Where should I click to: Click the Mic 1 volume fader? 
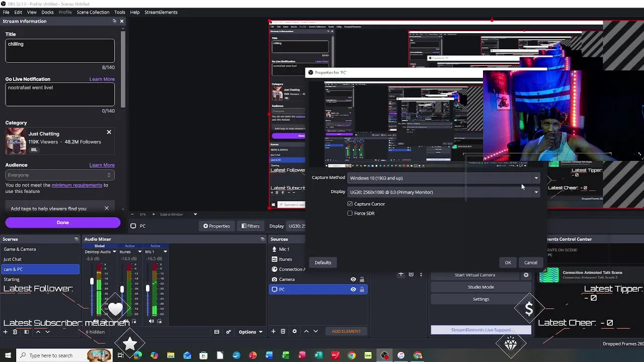147,289
